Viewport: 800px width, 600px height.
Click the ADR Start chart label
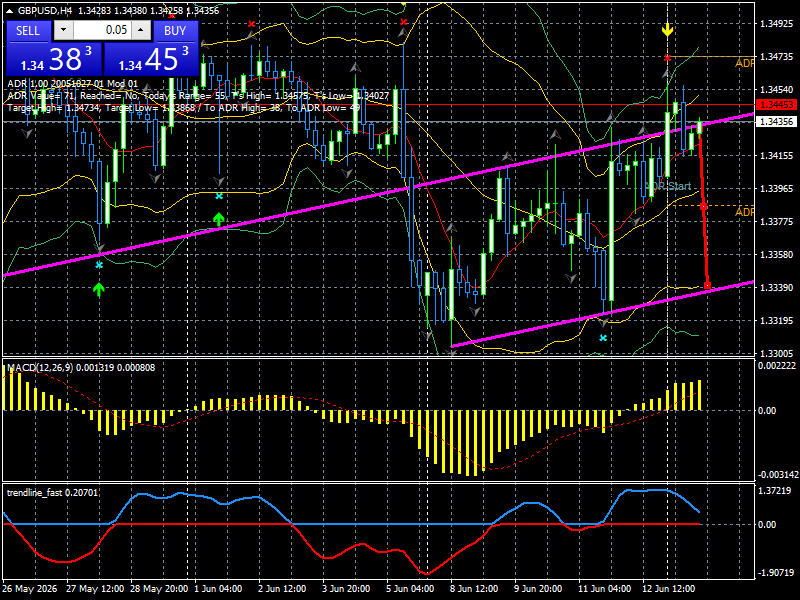pos(668,186)
